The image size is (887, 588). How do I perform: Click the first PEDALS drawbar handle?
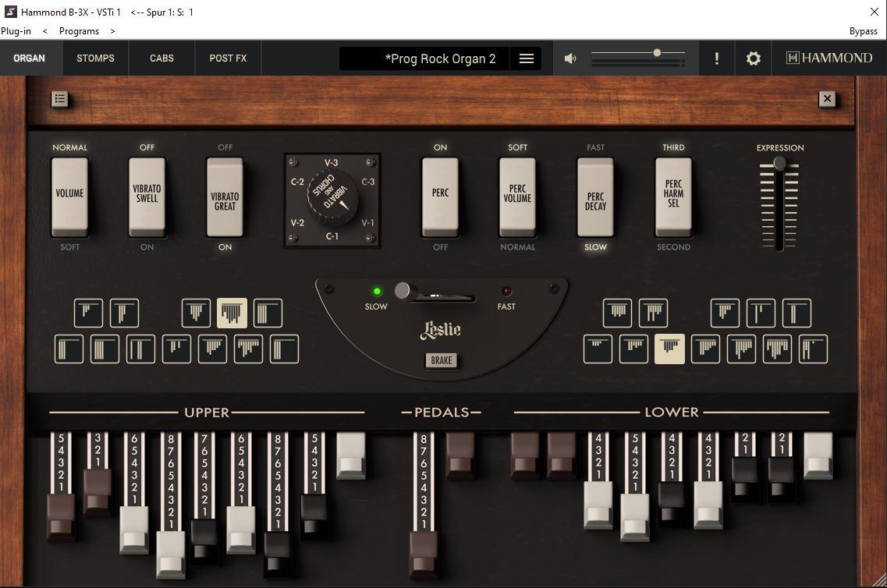(x=423, y=554)
